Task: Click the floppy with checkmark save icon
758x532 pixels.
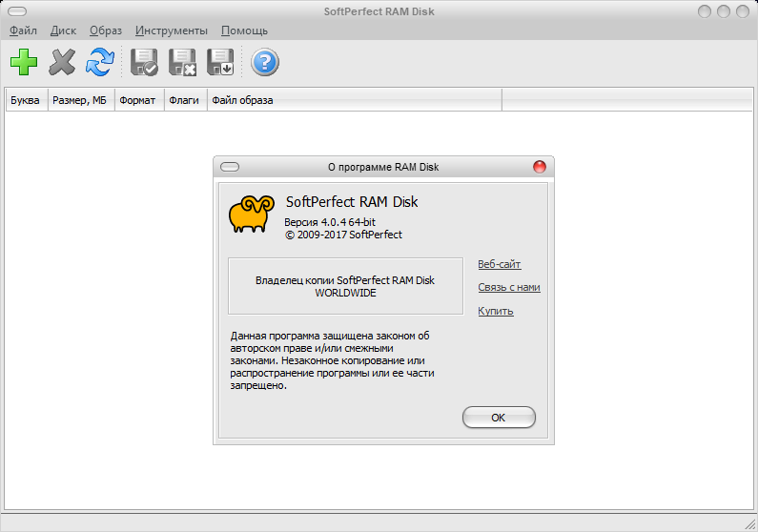Action: (144, 62)
